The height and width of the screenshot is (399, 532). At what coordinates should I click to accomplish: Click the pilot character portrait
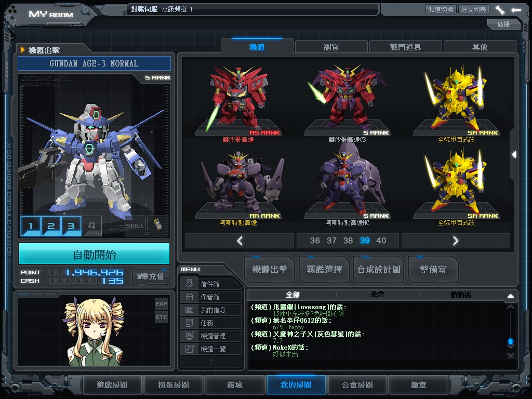pyautogui.click(x=95, y=332)
